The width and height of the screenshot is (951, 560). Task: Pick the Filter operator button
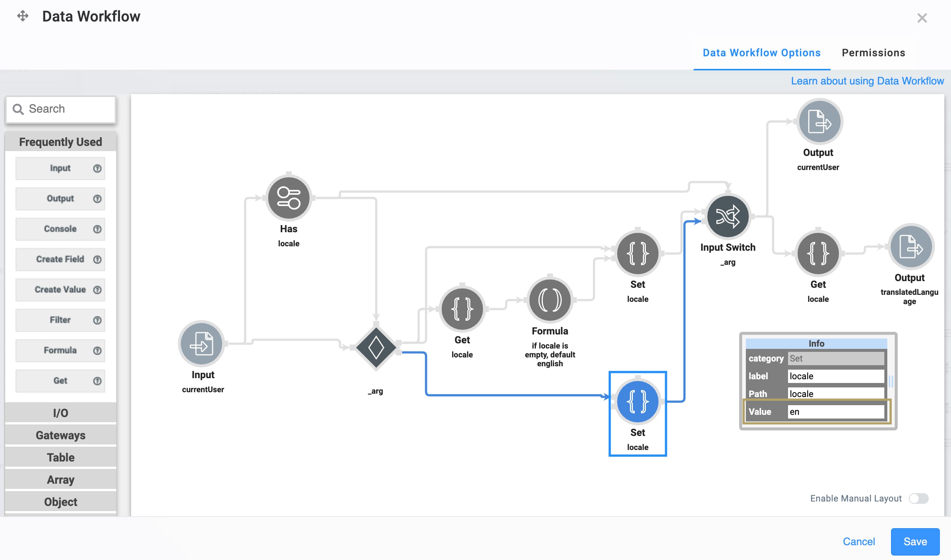[x=60, y=320]
